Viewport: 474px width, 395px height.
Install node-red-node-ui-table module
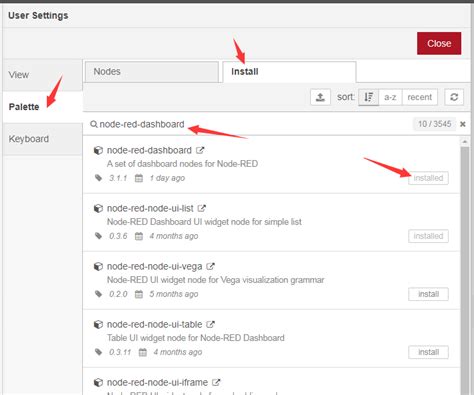(428, 352)
